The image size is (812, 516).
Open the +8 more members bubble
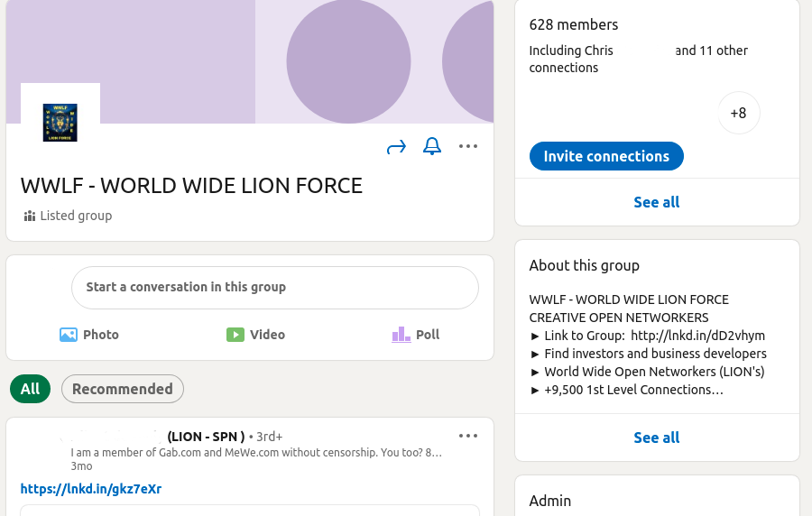[x=738, y=113]
